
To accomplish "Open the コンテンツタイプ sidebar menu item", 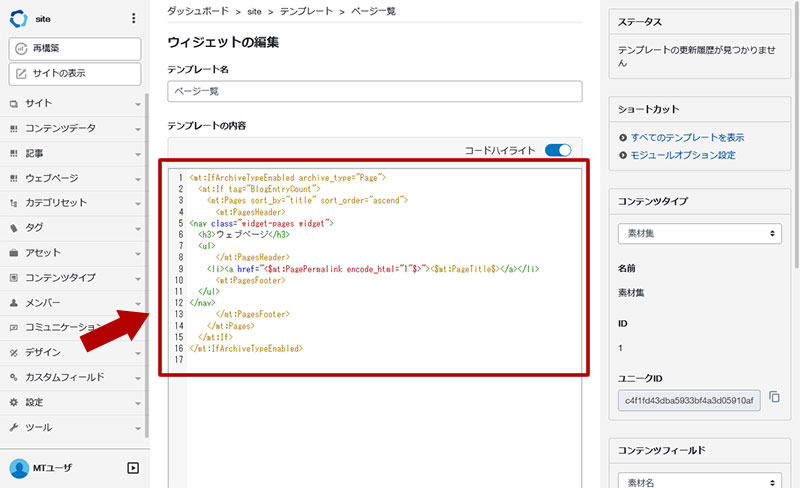I will (74, 278).
